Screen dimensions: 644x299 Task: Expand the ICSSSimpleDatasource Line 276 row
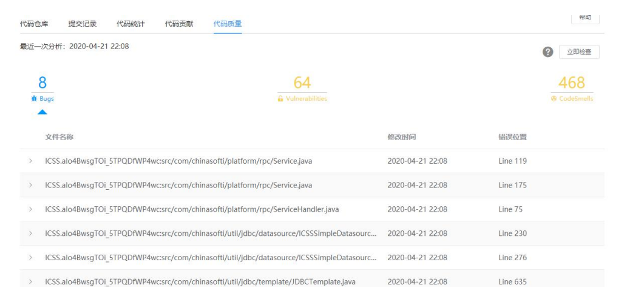30,258
